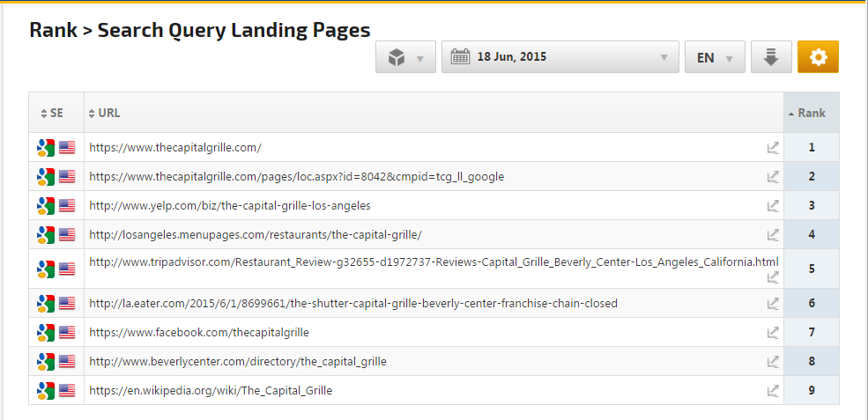Open chart icon for la.eater.com row
Image resolution: width=868 pixels, height=420 pixels.
(773, 303)
